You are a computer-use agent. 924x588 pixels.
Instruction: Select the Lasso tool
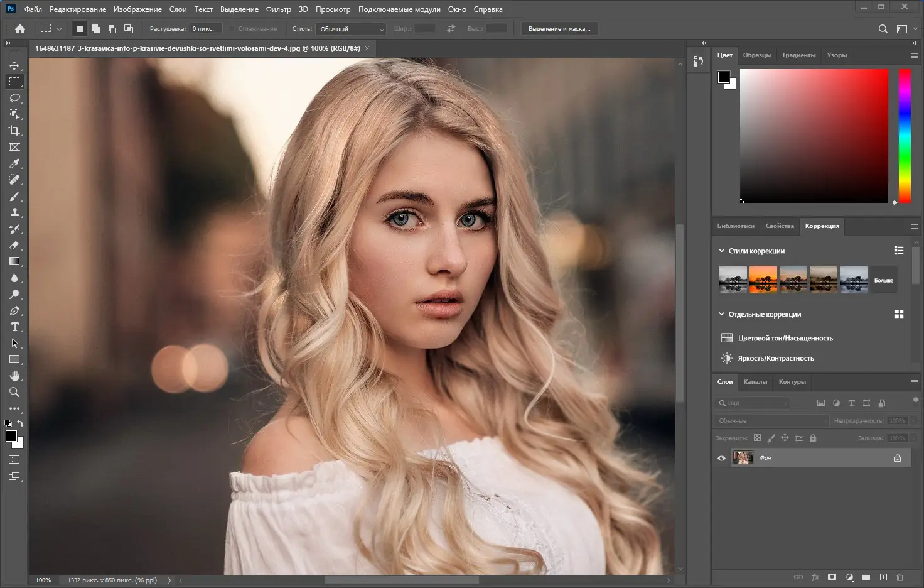tap(14, 98)
